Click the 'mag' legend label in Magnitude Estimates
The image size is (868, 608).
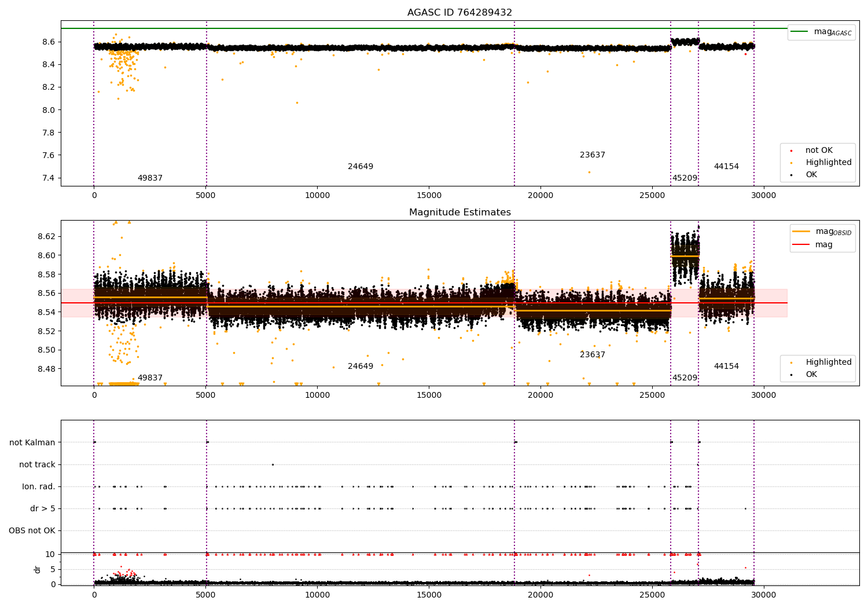click(x=824, y=245)
